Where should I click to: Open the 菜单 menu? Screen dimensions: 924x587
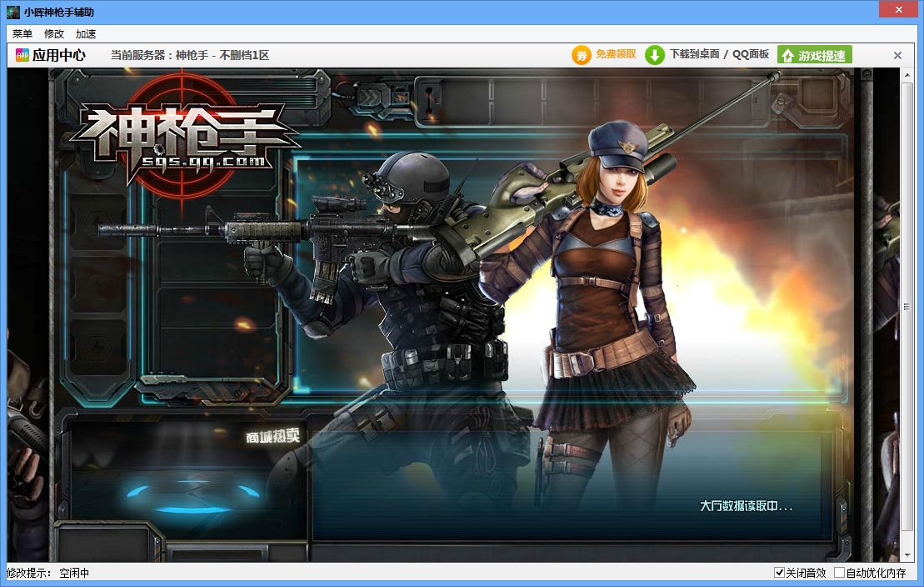pos(22,34)
